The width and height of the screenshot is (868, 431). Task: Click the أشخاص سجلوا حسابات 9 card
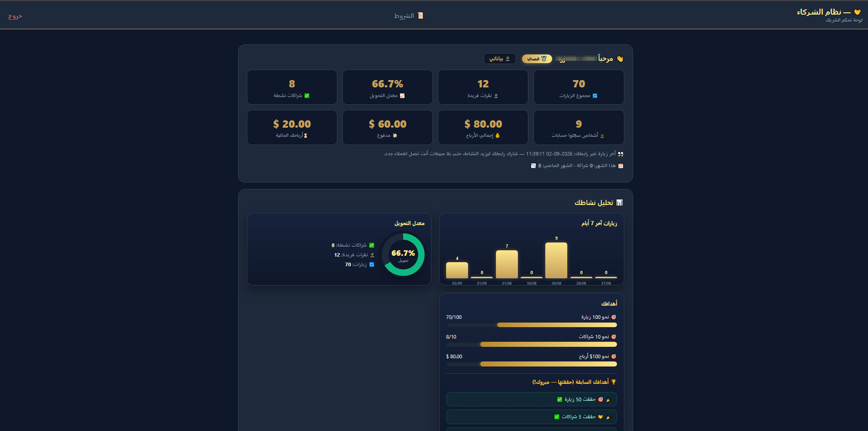tap(579, 127)
